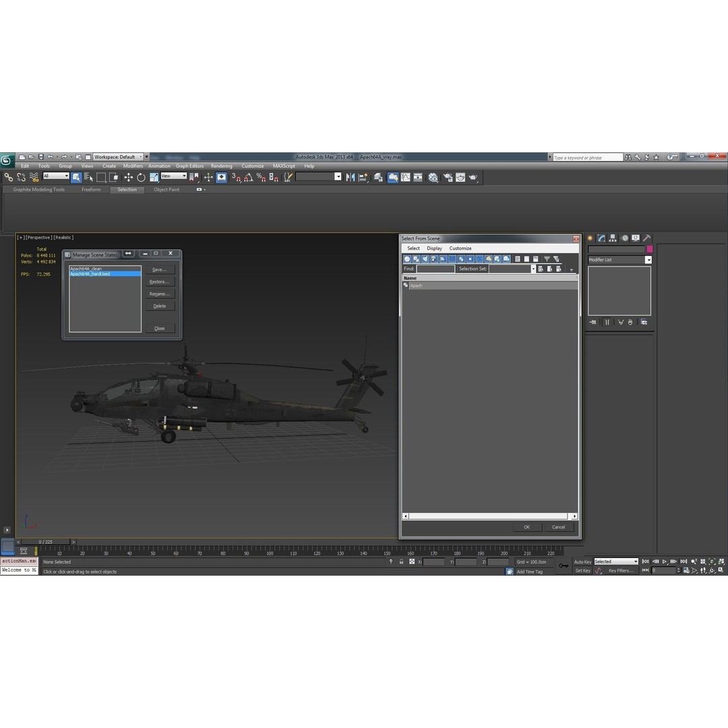Open Select by Name tool
This screenshot has width=728, height=728.
click(x=88, y=177)
